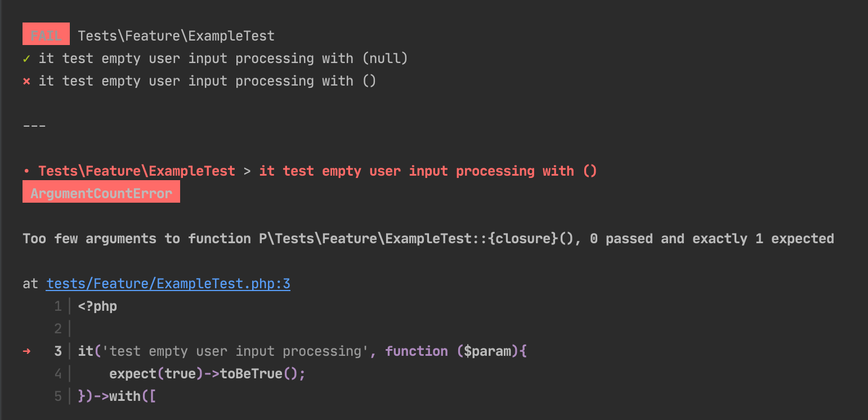The image size is (868, 420).
Task: Click the expect(true)->toBeTrue() code line
Action: point(207,374)
